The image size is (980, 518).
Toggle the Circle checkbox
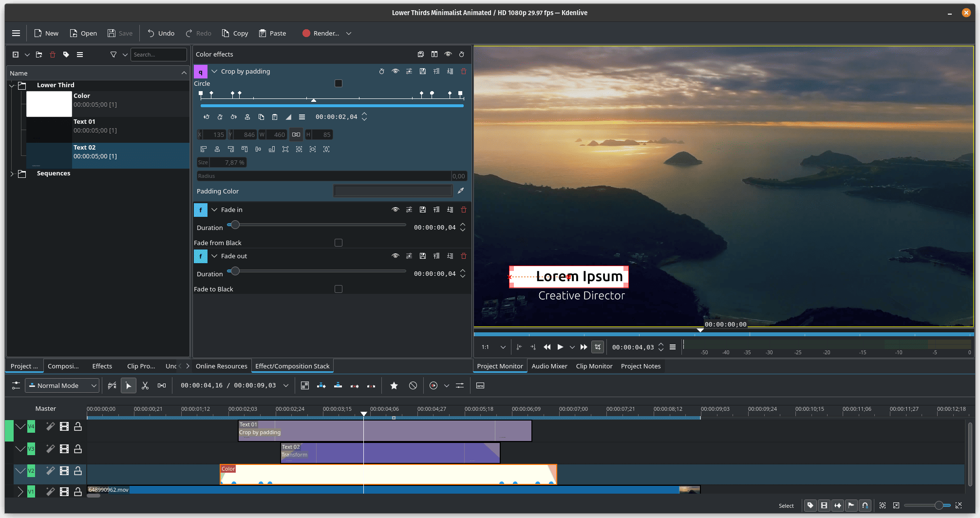(x=339, y=83)
